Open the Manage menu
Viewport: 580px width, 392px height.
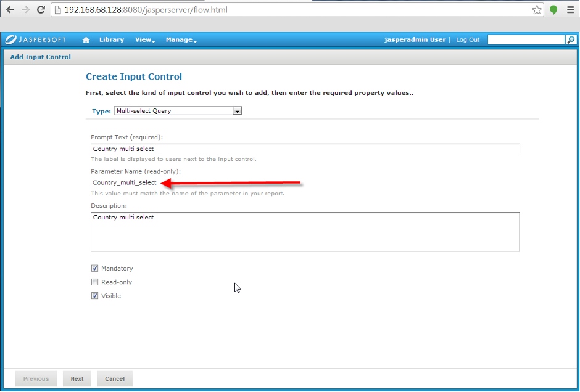pos(181,39)
